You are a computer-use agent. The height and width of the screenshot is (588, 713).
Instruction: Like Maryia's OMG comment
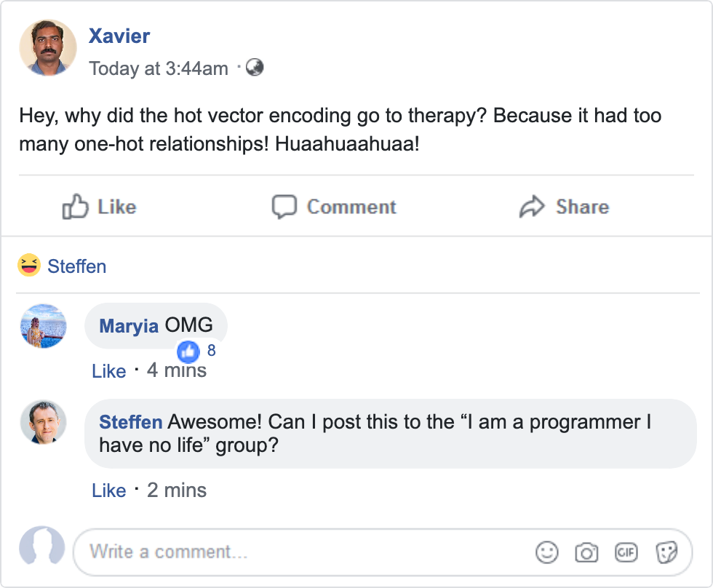[x=109, y=371]
